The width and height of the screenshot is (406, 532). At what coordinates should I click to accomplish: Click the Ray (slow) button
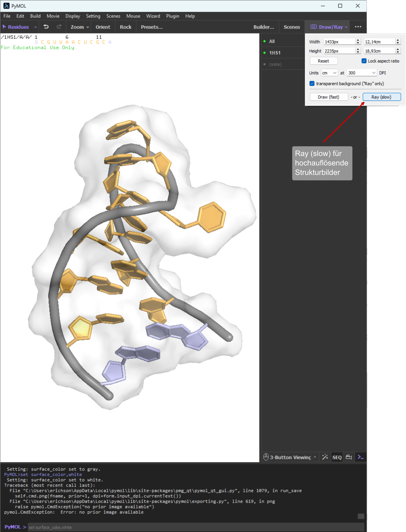(x=381, y=97)
